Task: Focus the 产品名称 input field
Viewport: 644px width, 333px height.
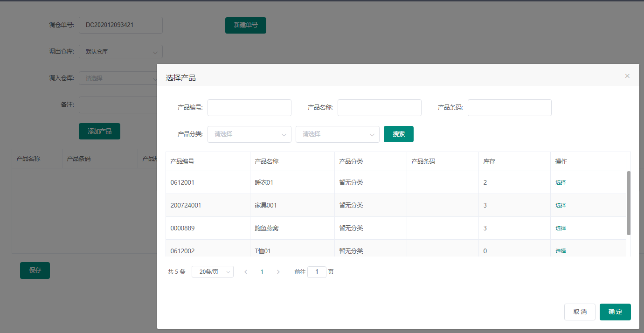Action: (379, 108)
